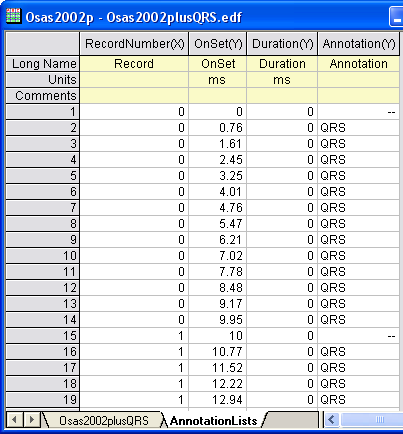Click OnSet cell with value 0.76
Screen dimensions: 403x434
(218, 128)
